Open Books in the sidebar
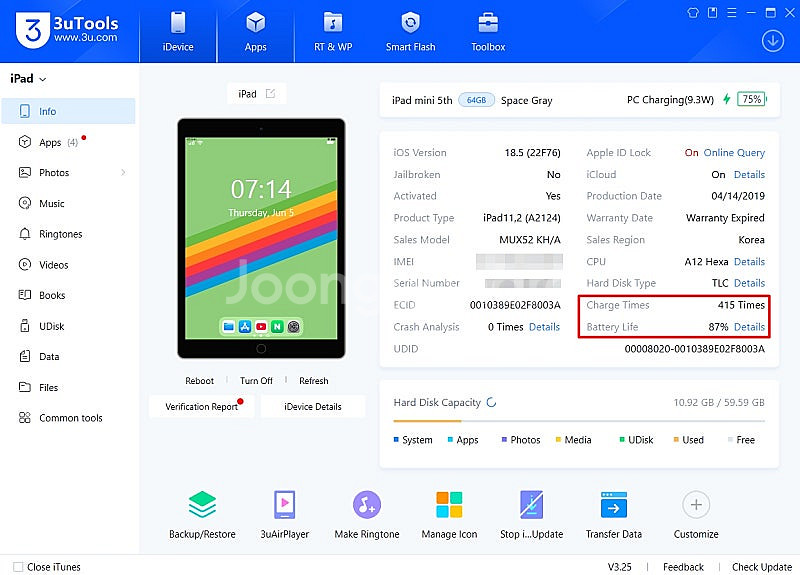This screenshot has width=800, height=575. click(x=68, y=295)
